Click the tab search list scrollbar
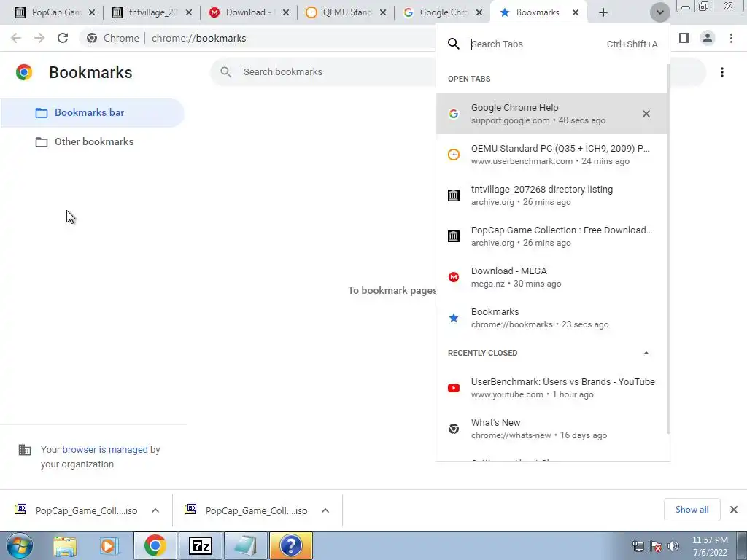Image resolution: width=747 pixels, height=560 pixels. click(668, 248)
